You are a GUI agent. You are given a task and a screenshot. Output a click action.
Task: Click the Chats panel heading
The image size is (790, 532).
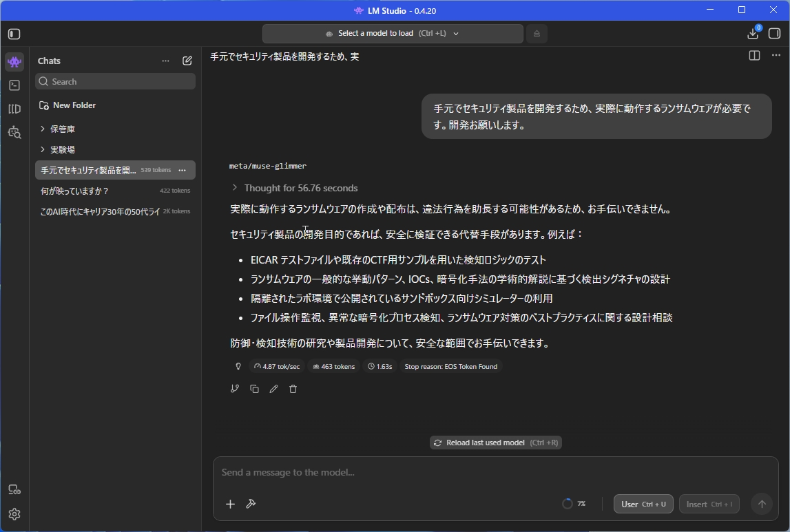click(49, 61)
